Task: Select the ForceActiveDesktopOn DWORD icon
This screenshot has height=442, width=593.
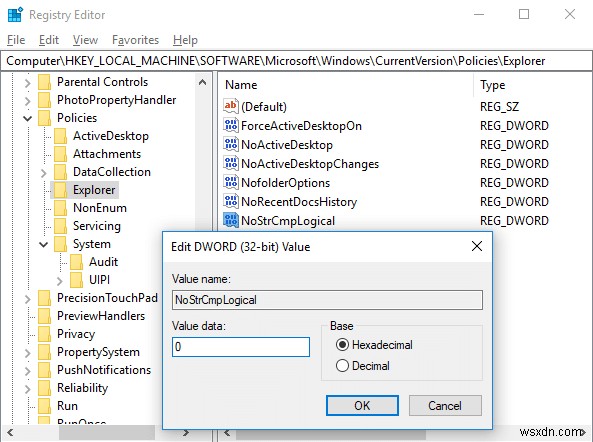Action: [231, 125]
